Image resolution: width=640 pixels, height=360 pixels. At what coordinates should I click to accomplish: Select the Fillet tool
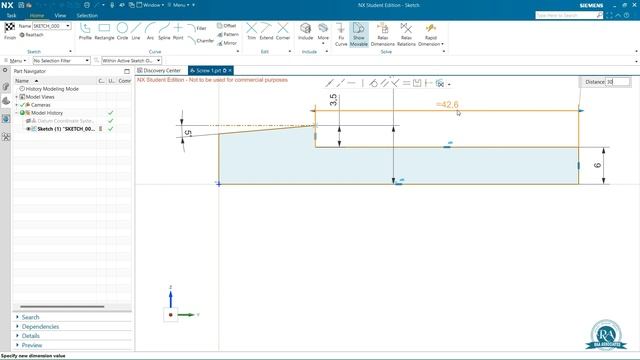click(197, 28)
